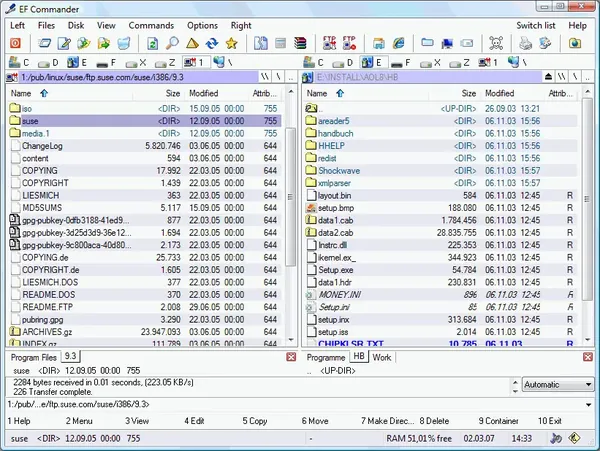Screen dimensions: 600x451
Task: Select drive Z in right panel
Action: (x=459, y=62)
